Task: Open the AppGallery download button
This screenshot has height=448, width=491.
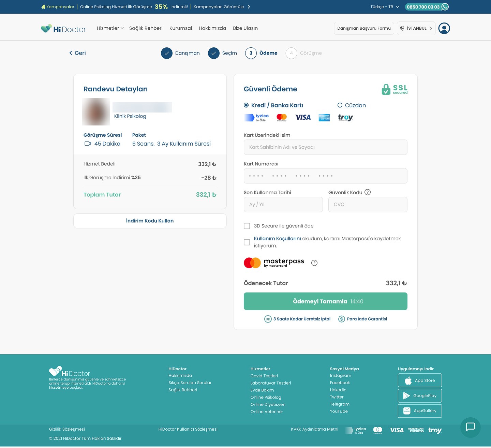Action: [420, 411]
